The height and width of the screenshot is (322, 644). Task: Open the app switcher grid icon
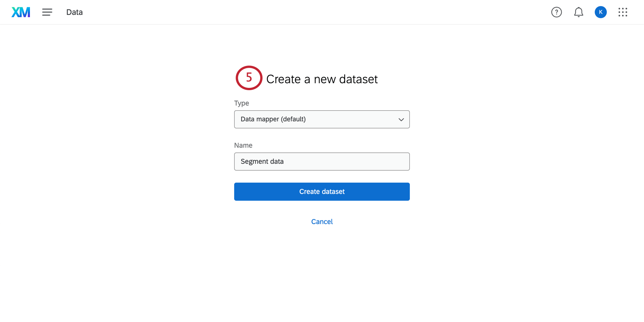point(623,12)
